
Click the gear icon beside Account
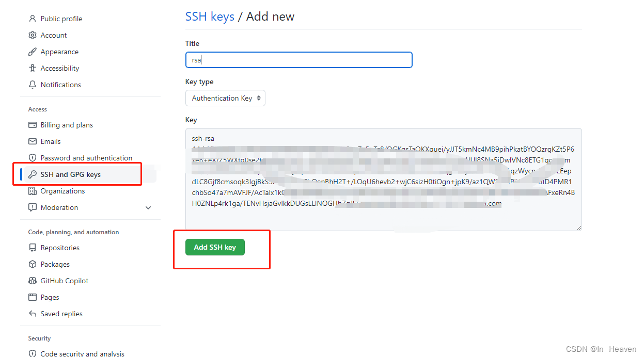coord(32,35)
